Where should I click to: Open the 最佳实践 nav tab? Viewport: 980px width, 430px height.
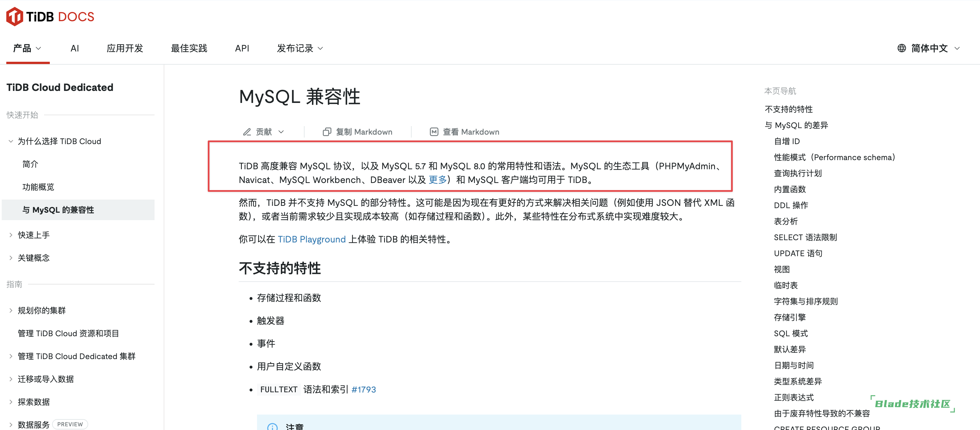(189, 48)
